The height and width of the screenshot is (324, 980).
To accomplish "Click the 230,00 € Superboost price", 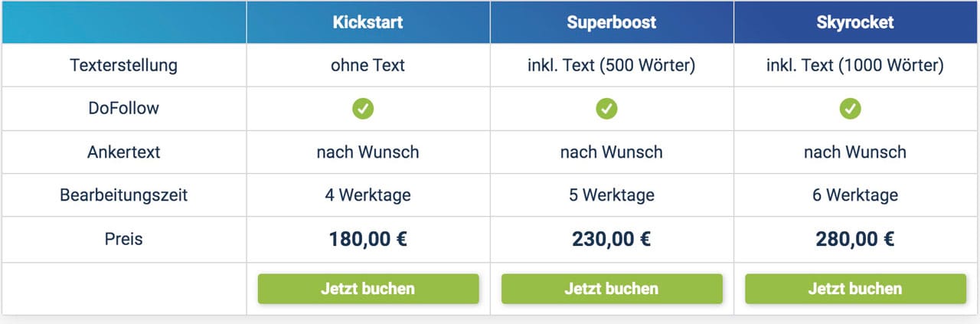I will tap(612, 239).
